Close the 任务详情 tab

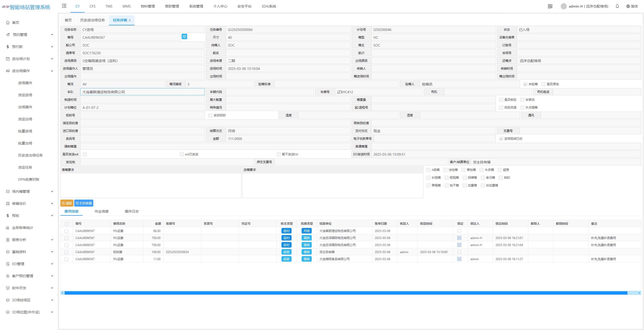(130, 21)
